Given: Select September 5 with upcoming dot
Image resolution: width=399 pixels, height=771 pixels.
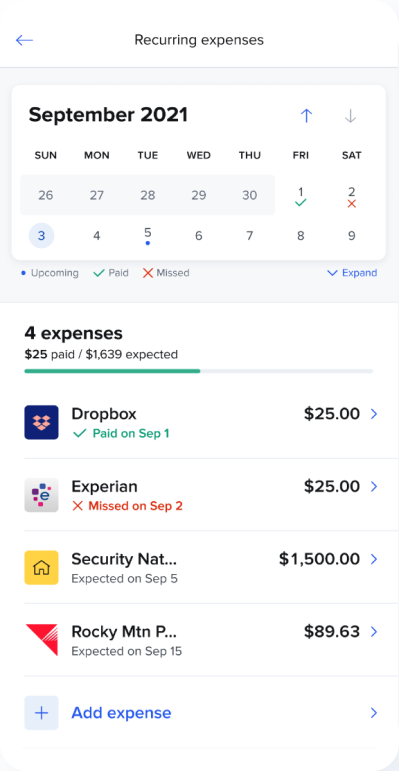Looking at the screenshot, I should 148,236.
